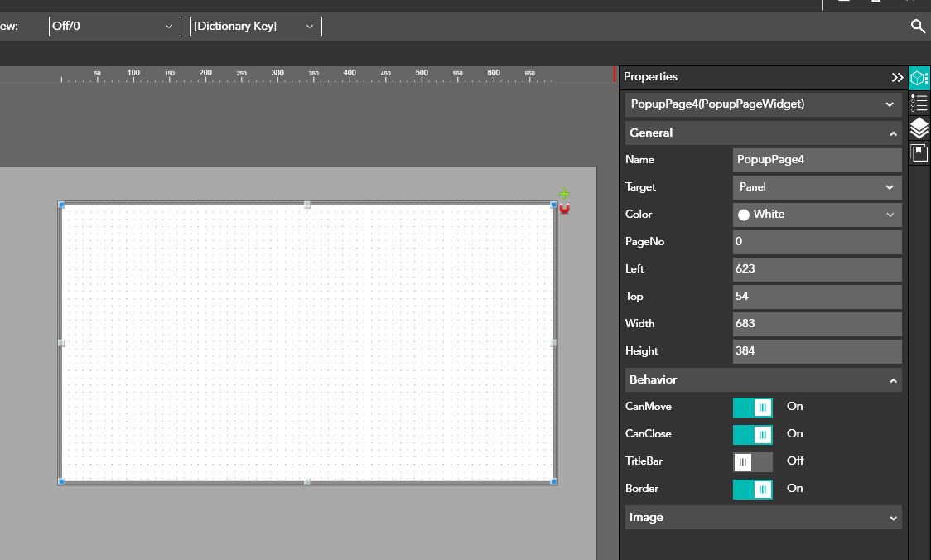Turn off the CanMove toggle
The image size is (931, 560).
pos(752,407)
